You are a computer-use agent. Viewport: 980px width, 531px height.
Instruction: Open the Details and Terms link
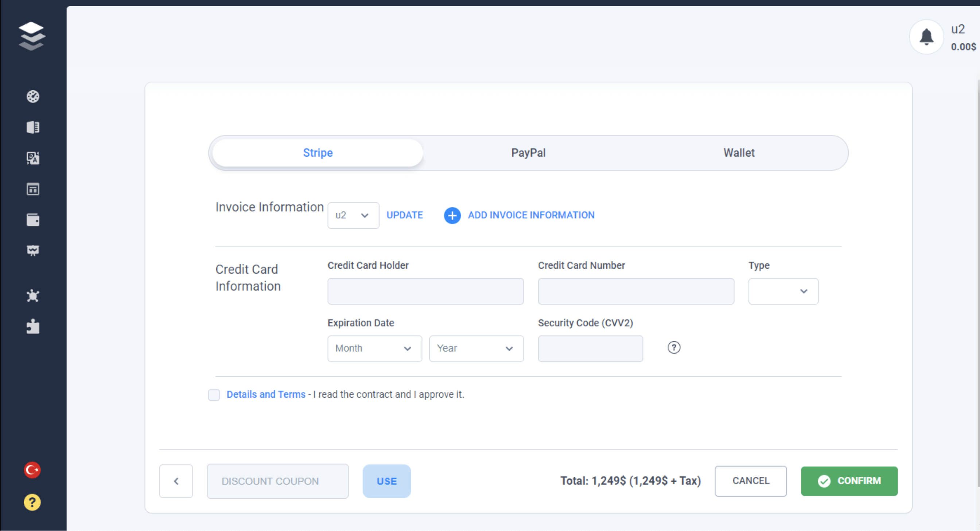point(265,394)
